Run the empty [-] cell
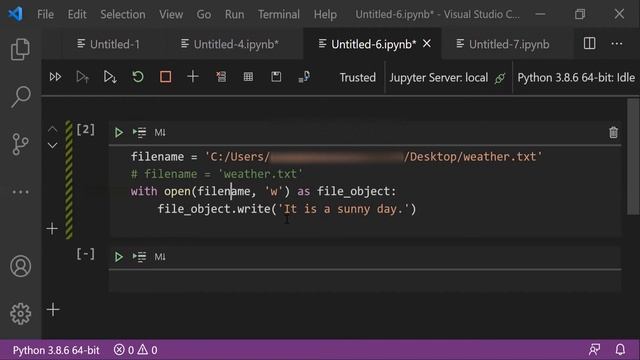 click(x=119, y=257)
